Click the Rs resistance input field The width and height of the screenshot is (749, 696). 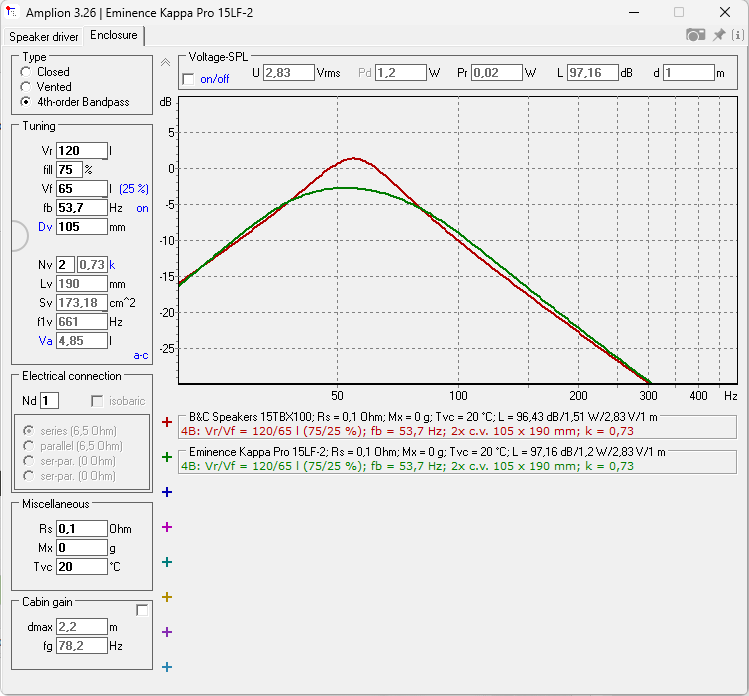click(x=82, y=529)
